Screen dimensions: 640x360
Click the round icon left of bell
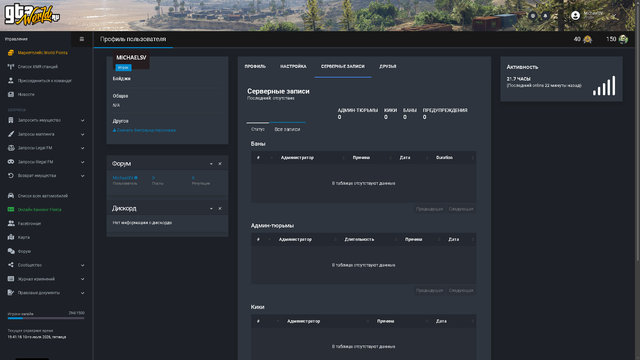point(533,16)
